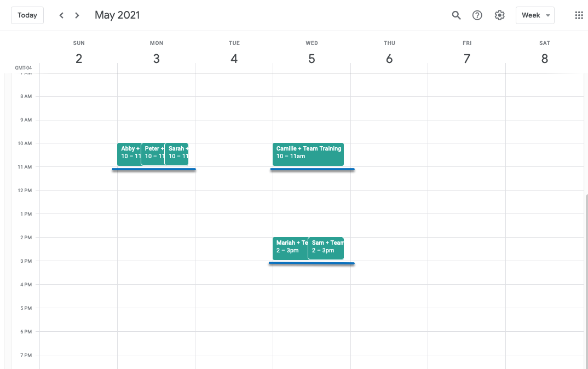Screen dimensions: 588x369
Task: Select Saturday 8 date header
Action: [544, 59]
